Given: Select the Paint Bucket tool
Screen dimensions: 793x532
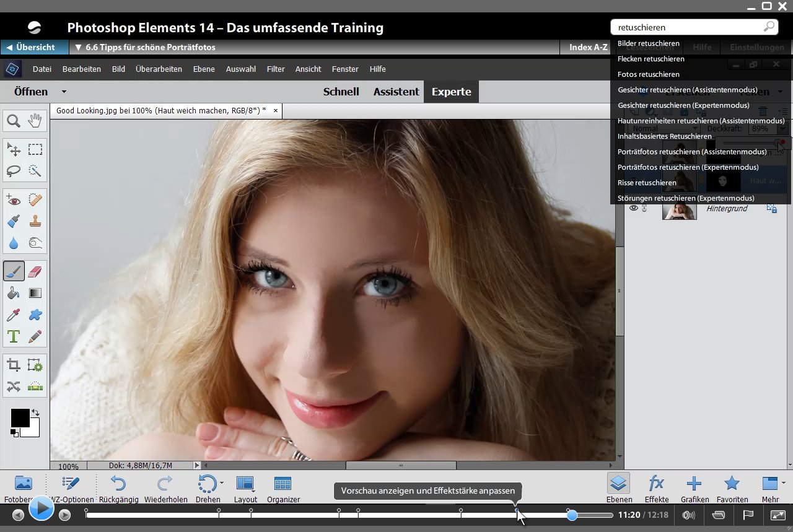Looking at the screenshot, I should tap(14, 293).
